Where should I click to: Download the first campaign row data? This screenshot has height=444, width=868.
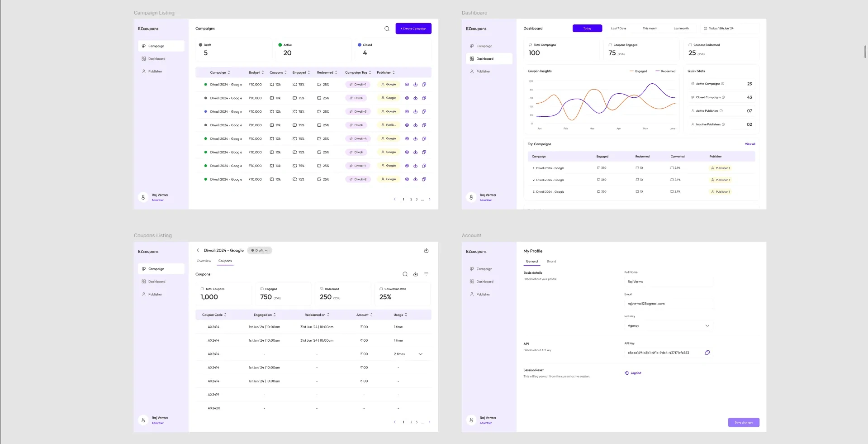coord(415,85)
